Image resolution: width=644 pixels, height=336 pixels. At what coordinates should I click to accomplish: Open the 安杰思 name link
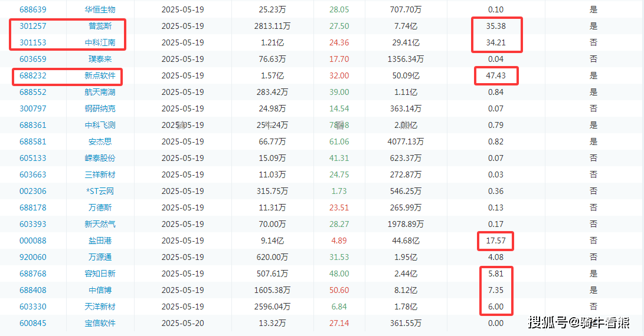100,141
